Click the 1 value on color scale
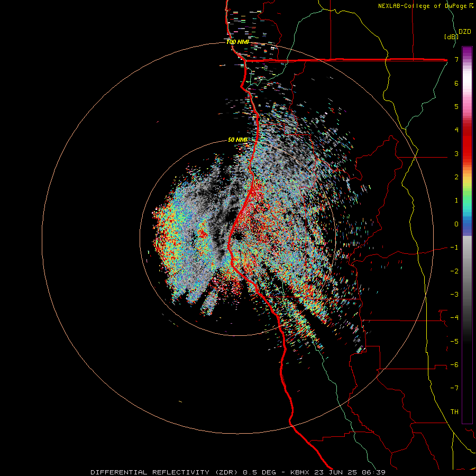 [456, 200]
